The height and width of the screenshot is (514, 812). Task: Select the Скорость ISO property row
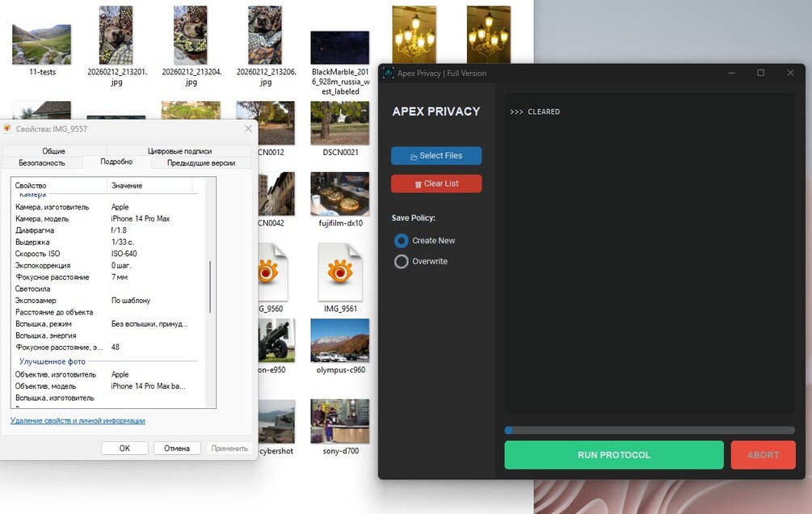[x=107, y=254]
